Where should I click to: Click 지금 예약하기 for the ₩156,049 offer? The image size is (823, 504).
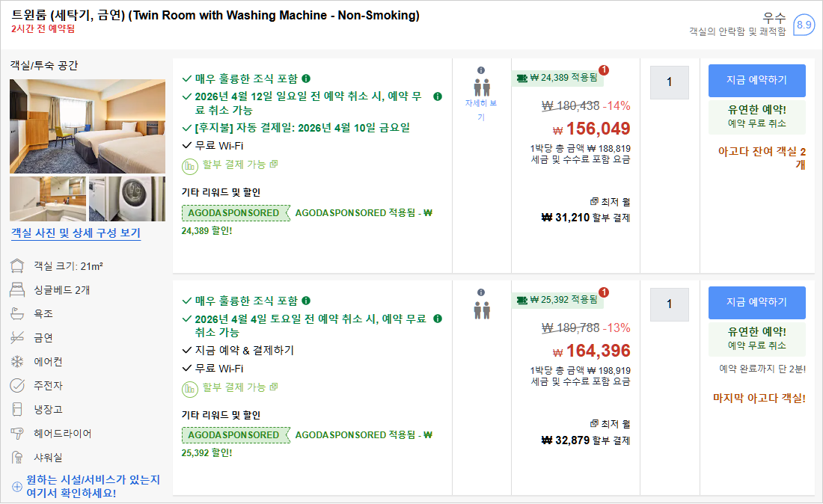pyautogui.click(x=756, y=81)
